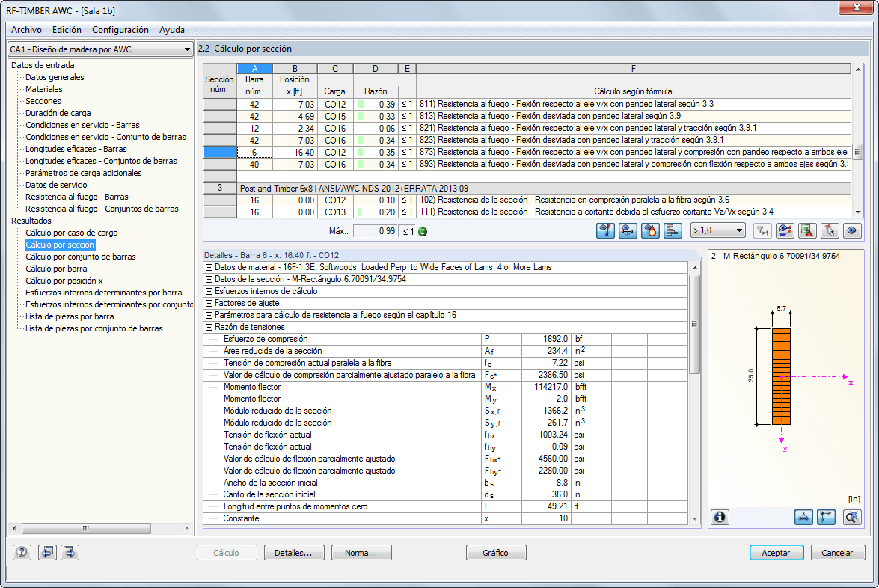Open the Configuración menu
Image resolution: width=879 pixels, height=588 pixels.
click(x=120, y=30)
